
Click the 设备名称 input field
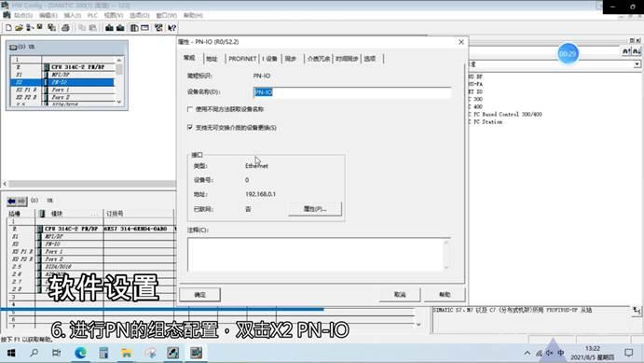point(352,92)
